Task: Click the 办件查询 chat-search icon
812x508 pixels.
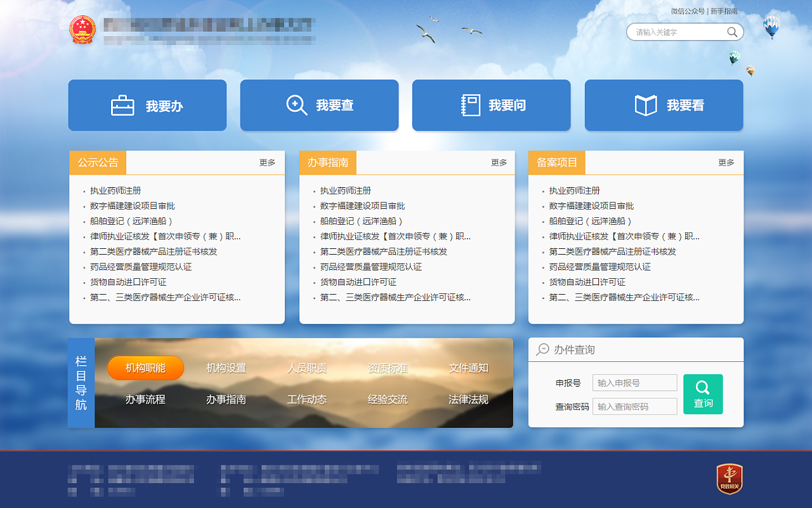Action: point(542,349)
